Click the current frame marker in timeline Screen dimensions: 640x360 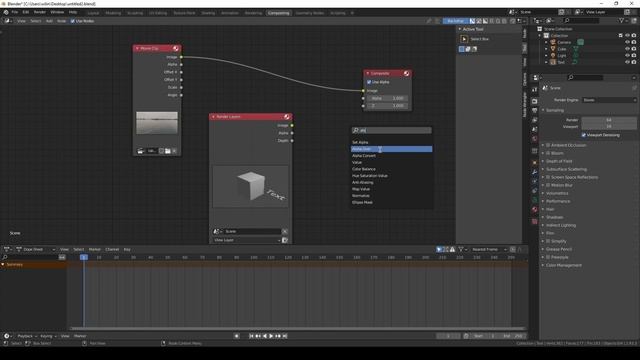coord(84,258)
